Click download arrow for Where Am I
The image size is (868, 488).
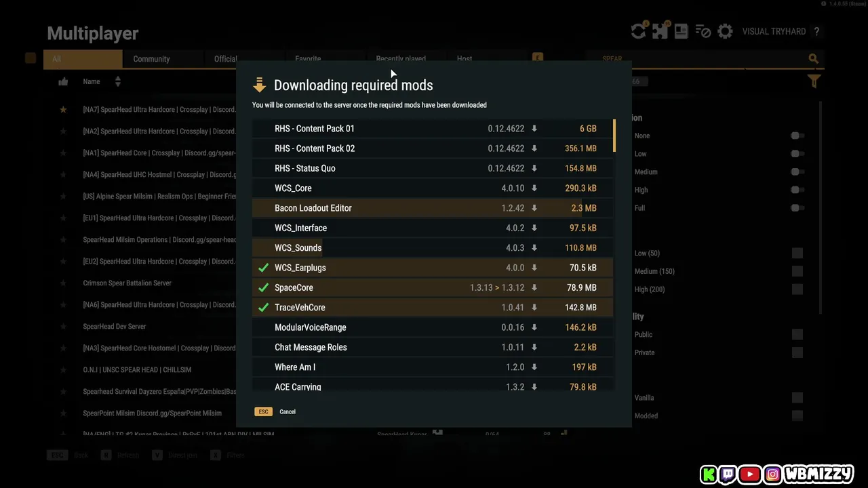534,367
